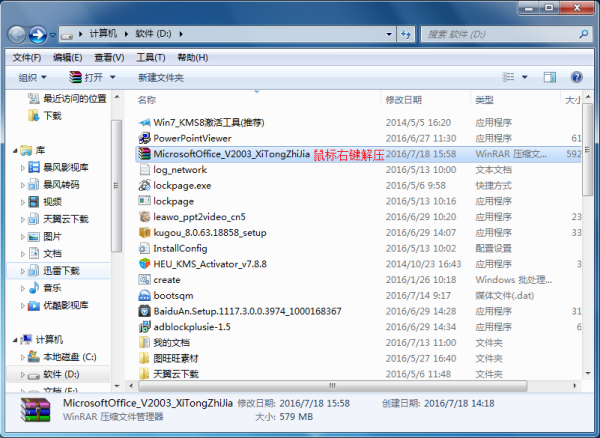Expand the 音乐 library node
This screenshot has height=438, width=600.
pos(22,288)
